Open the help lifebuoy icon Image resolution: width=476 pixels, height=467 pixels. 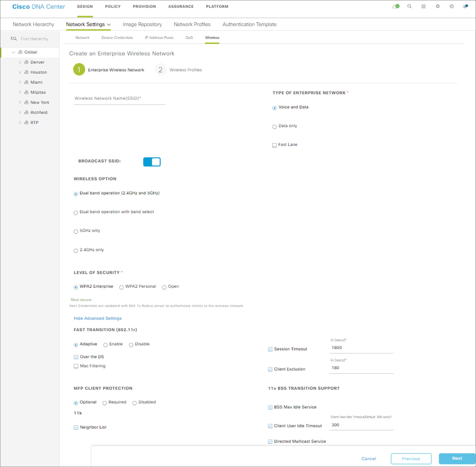(451, 6)
